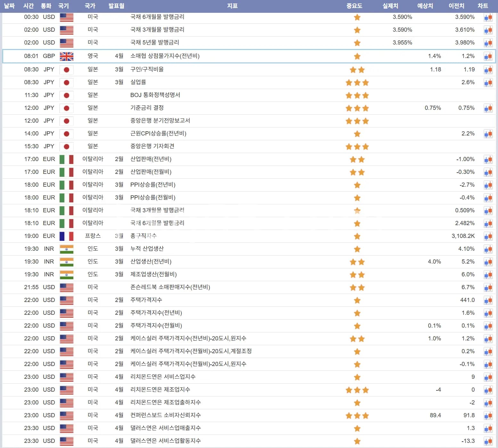Open 중앙은행 기자회견 indicator link
This screenshot has height=448, width=498.
152,146
